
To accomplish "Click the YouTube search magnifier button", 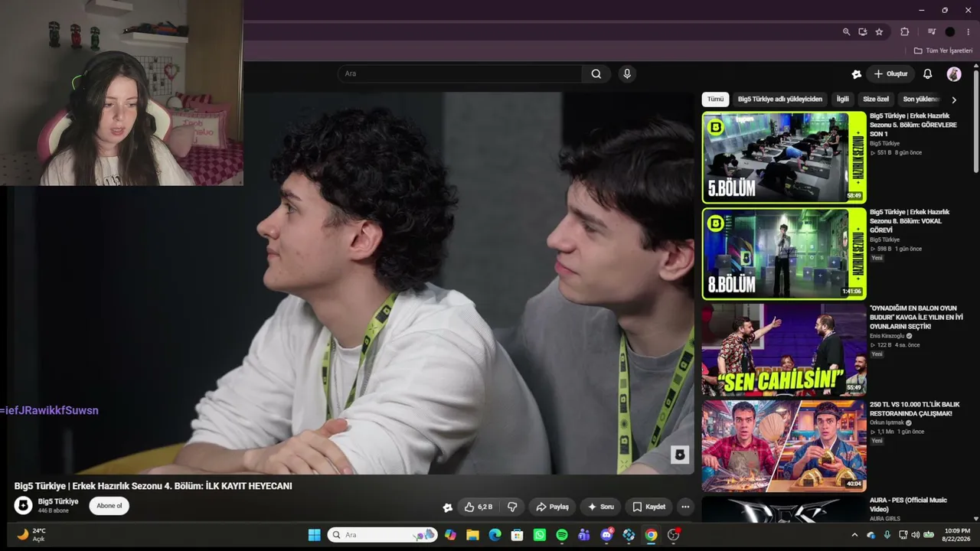I will pyautogui.click(x=596, y=74).
